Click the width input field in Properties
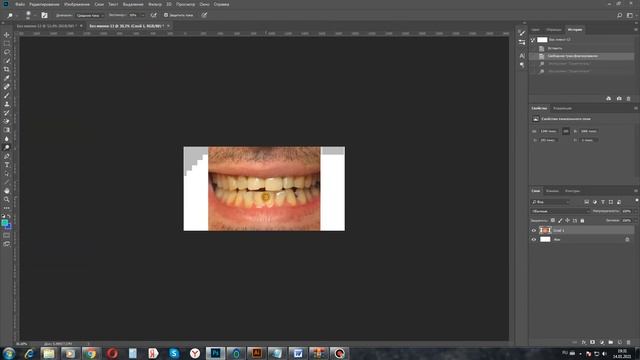 (x=549, y=131)
